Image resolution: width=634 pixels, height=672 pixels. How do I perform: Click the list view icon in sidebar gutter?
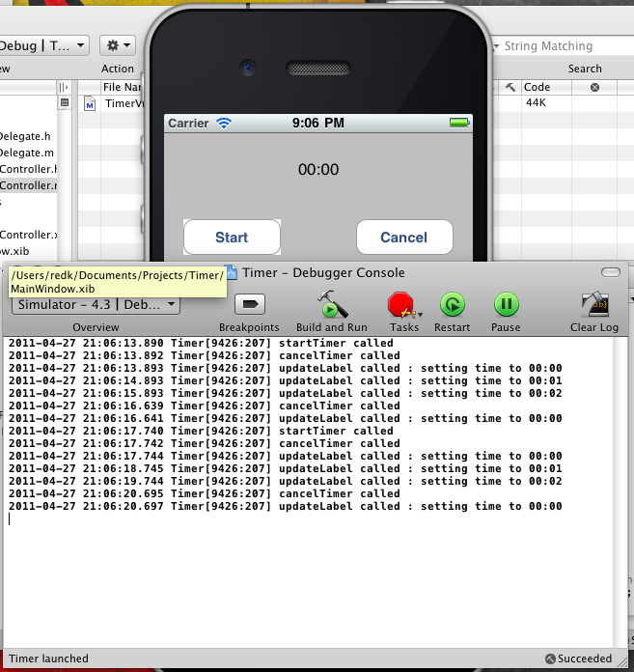click(x=65, y=102)
